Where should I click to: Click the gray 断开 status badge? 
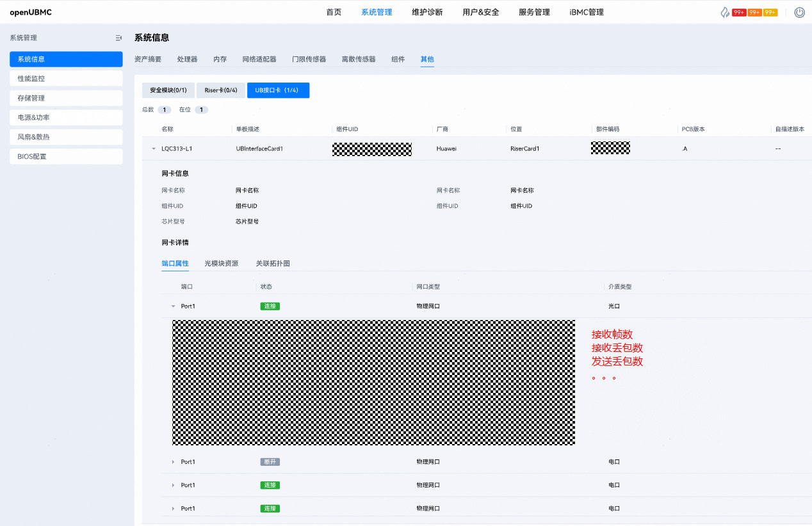click(270, 462)
